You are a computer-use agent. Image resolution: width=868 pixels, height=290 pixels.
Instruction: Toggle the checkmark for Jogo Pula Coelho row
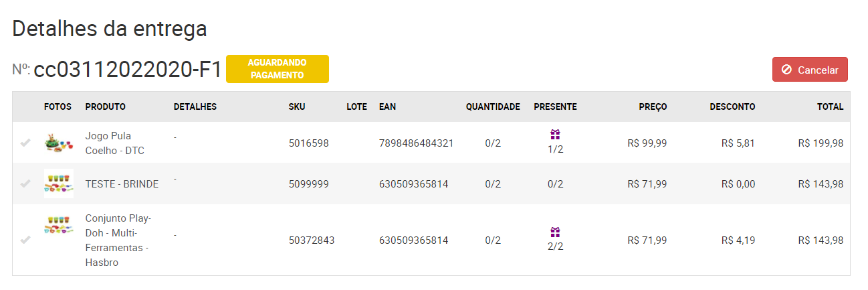coord(25,143)
